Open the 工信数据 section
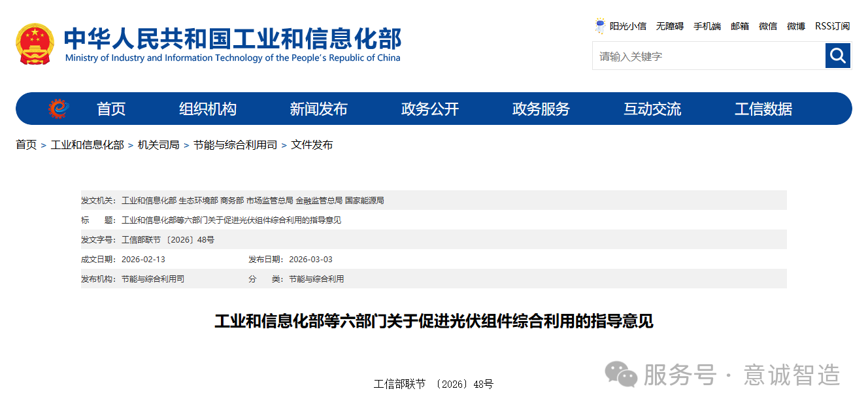868x410 pixels. (762, 109)
